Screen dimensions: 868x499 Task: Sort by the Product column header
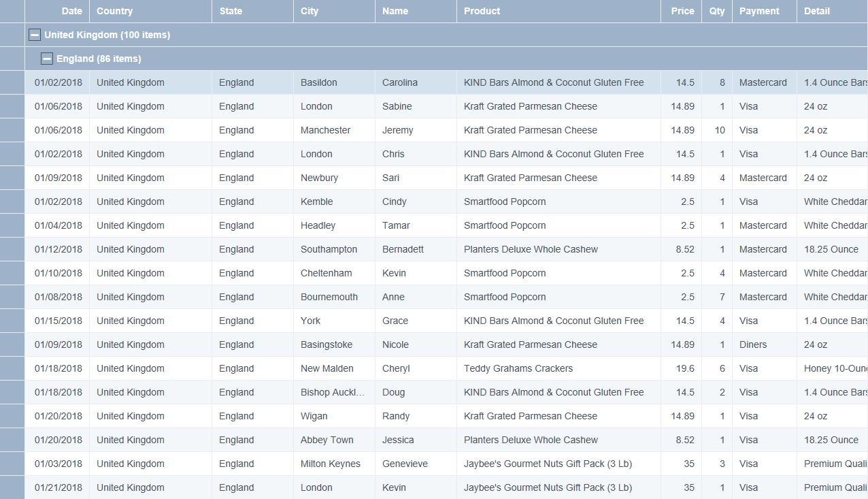click(558, 11)
